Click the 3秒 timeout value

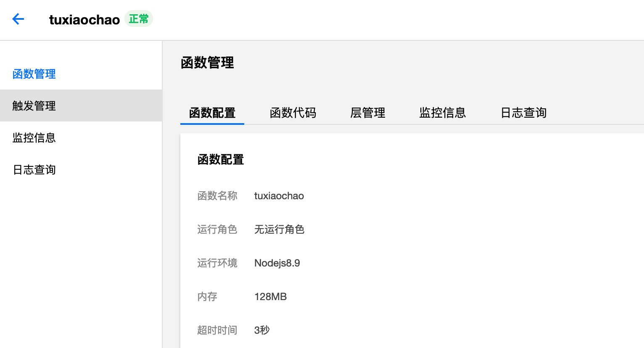[262, 330]
